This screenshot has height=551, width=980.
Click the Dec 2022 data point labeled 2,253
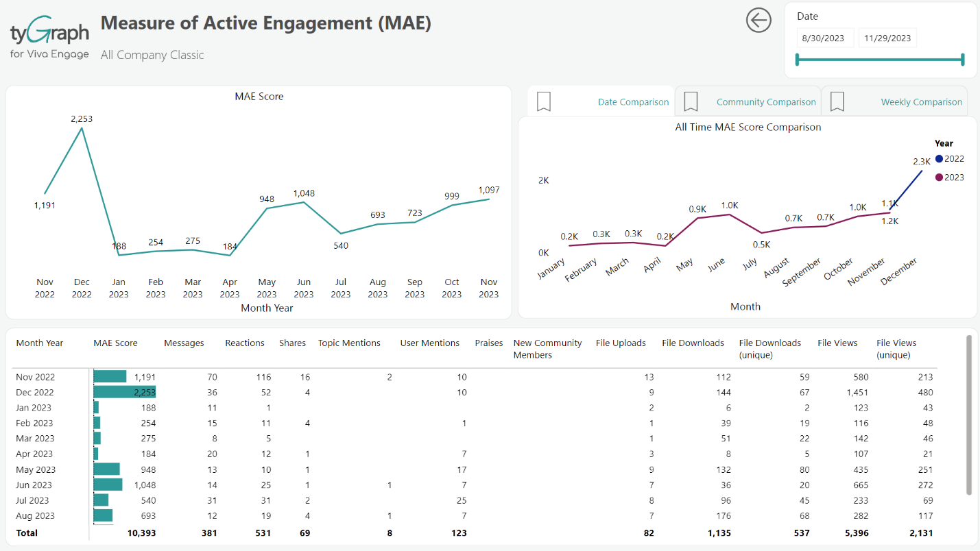coord(82,128)
